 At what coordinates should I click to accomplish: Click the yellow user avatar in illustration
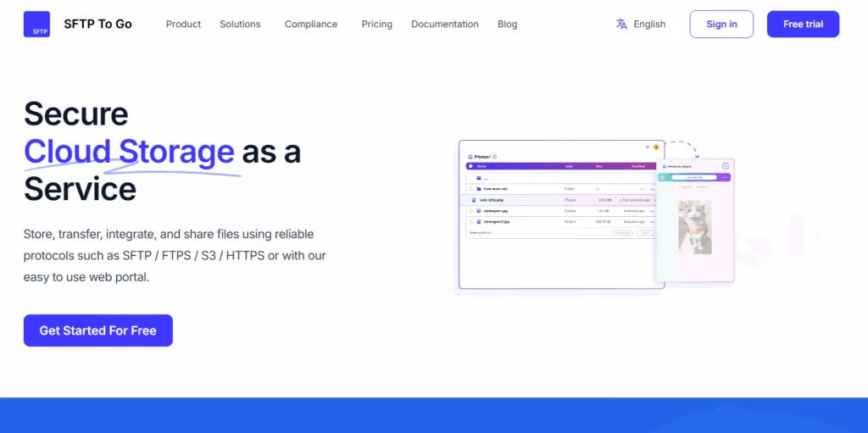(x=656, y=147)
